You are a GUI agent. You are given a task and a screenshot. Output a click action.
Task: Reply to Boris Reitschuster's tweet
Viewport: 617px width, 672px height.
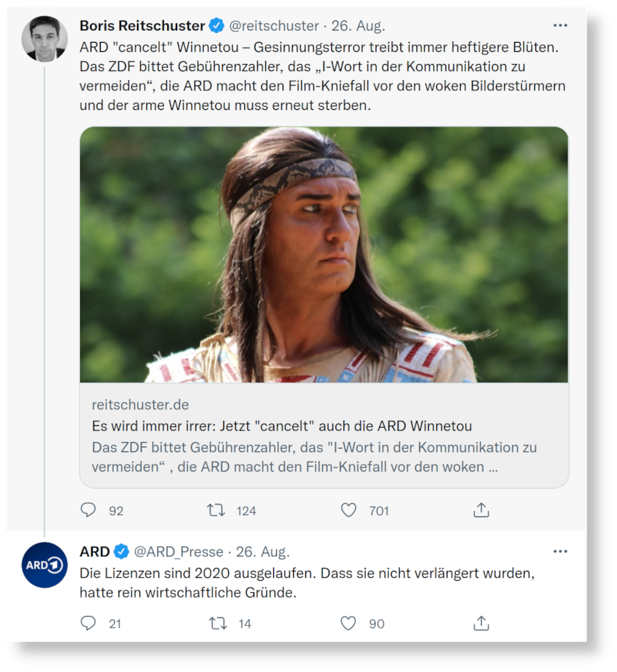pyautogui.click(x=89, y=510)
